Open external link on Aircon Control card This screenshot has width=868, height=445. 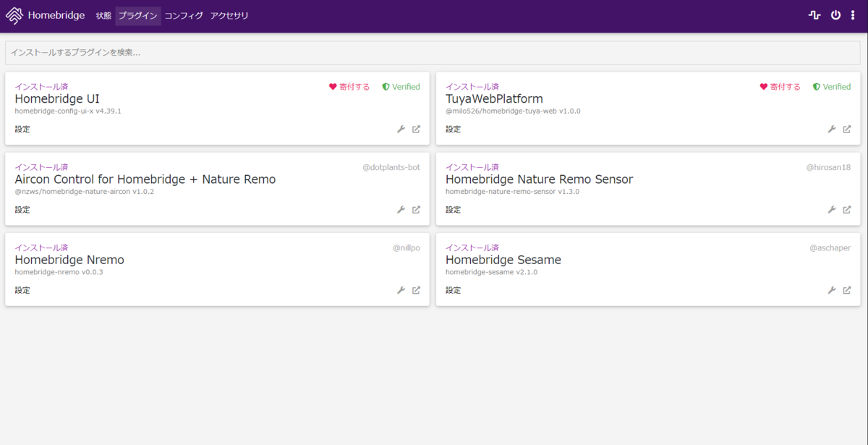[416, 210]
